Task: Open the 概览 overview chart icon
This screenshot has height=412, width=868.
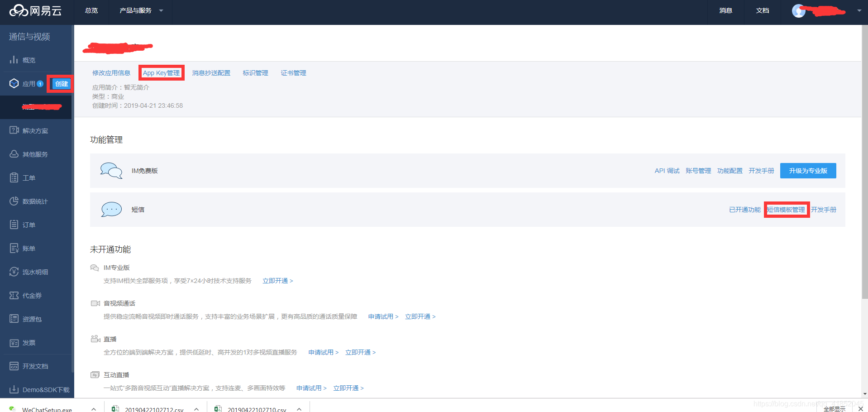Action: point(14,60)
